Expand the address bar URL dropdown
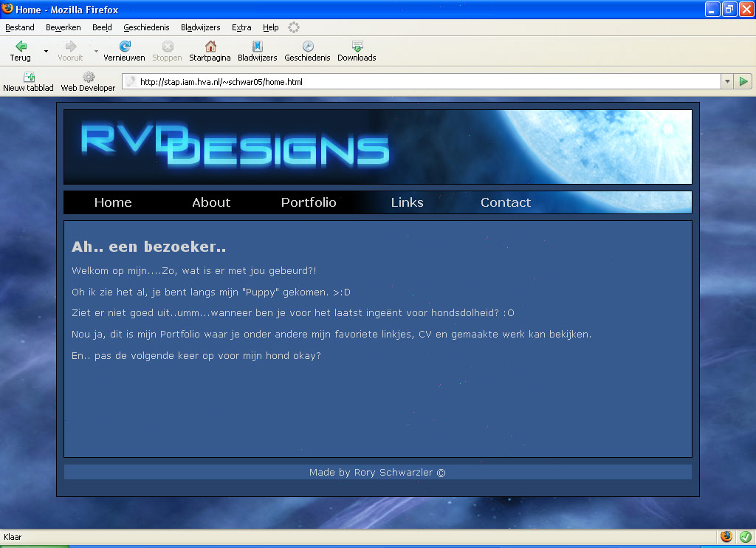The image size is (756, 548). 727,81
